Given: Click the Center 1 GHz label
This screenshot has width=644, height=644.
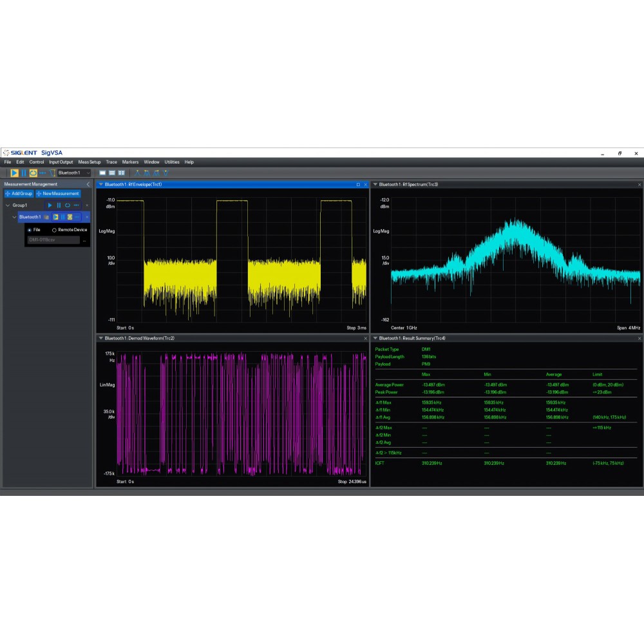Looking at the screenshot, I should pos(404,328).
